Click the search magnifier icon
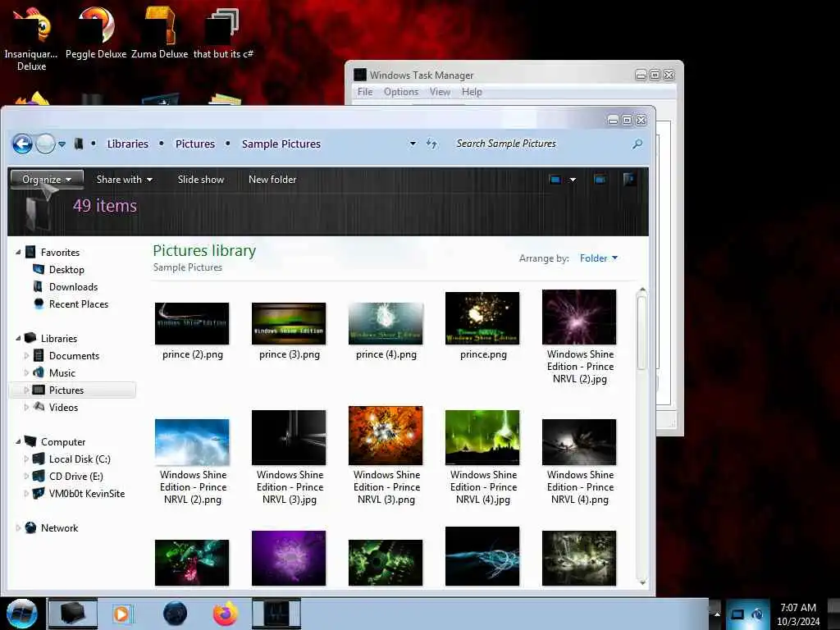The image size is (840, 630). [x=637, y=144]
